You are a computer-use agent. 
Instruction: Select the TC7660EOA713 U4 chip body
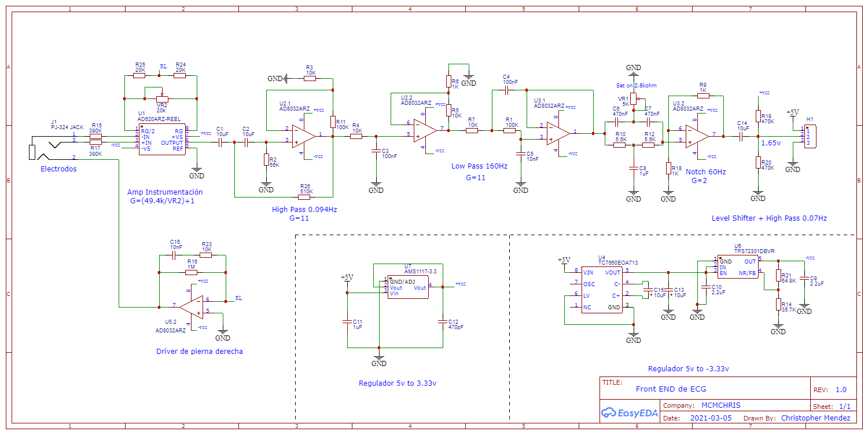(x=602, y=290)
